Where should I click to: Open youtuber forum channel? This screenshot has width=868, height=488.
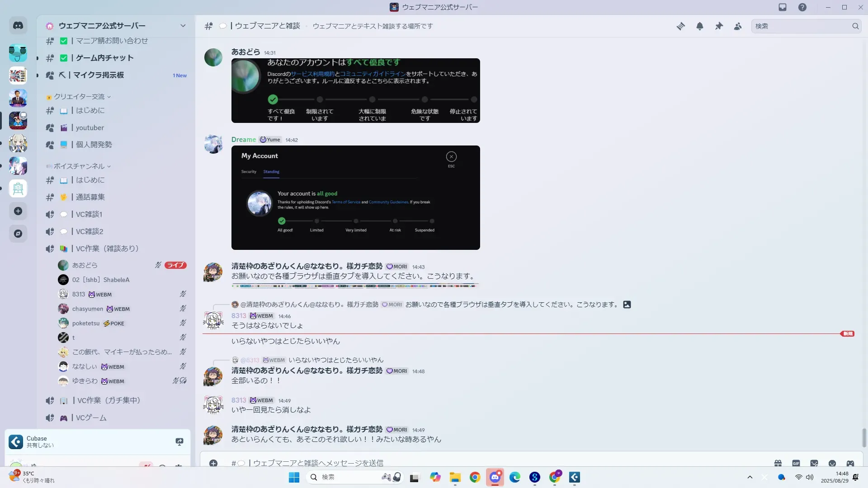(x=90, y=128)
